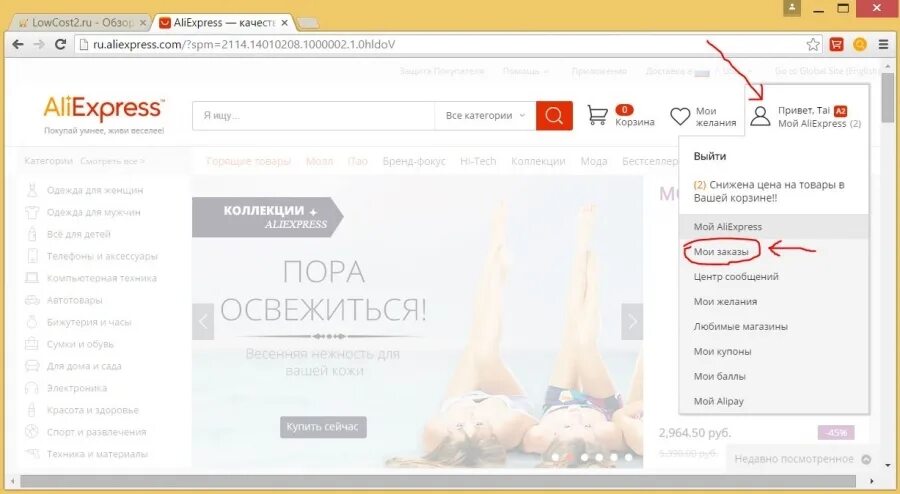
Task: Open Для дома и сада category
Action: click(84, 366)
